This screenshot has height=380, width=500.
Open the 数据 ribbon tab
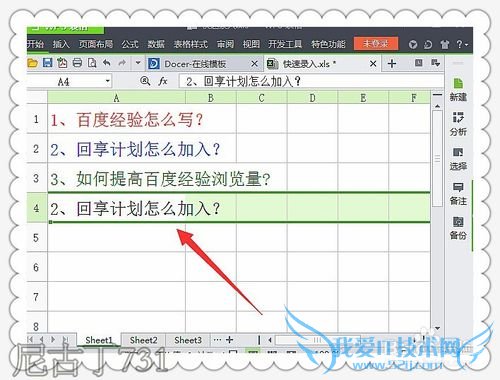click(x=156, y=44)
